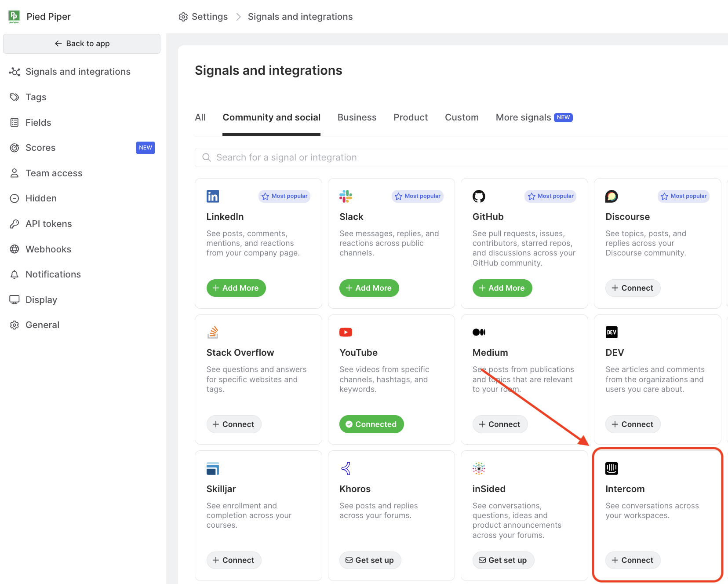The width and height of the screenshot is (728, 584).
Task: Click the Tags icon in sidebar
Action: [x=15, y=97]
